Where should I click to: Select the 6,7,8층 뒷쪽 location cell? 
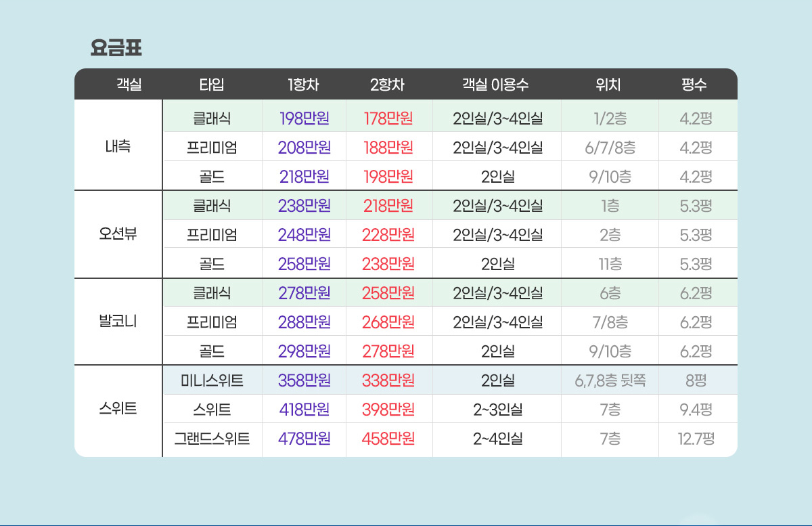tap(610, 380)
